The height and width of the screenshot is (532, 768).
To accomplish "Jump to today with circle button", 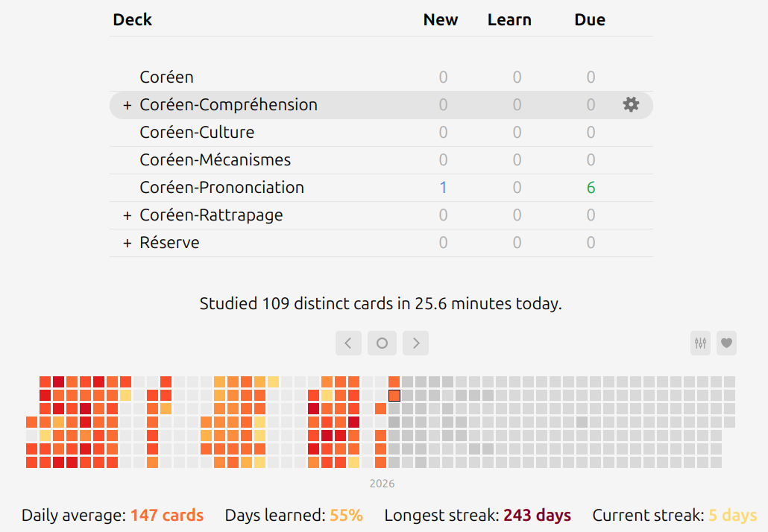I will coord(382,343).
